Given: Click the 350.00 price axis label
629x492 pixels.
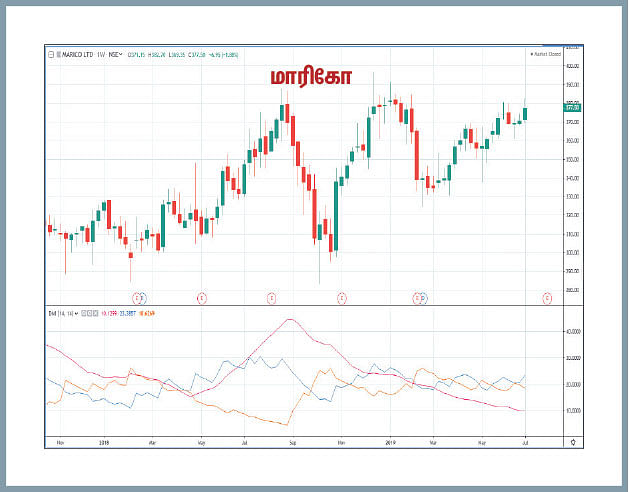Looking at the screenshot, I should tap(572, 159).
